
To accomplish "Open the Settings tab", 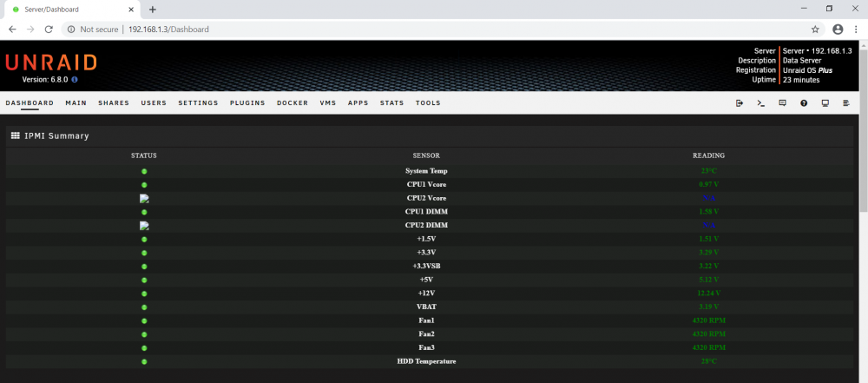I will click(198, 103).
